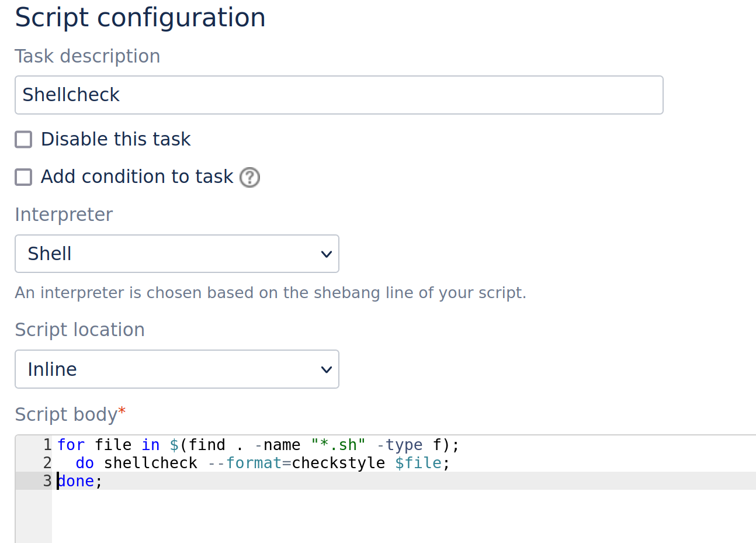The width and height of the screenshot is (756, 543).
Task: Click the "Script body" label
Action: (x=66, y=414)
